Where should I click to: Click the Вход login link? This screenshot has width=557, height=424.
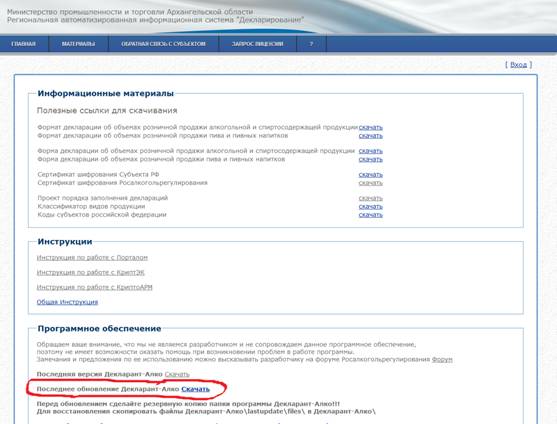coord(518,65)
